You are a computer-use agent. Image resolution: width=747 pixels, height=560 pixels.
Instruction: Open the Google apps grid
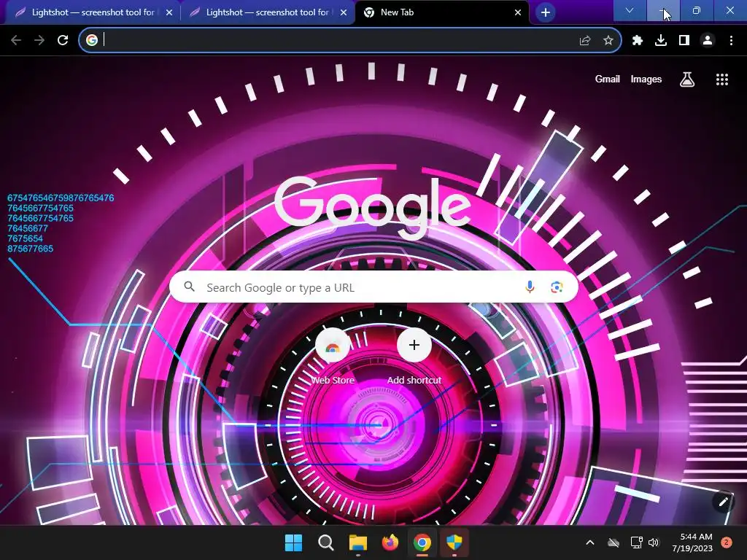tap(722, 79)
